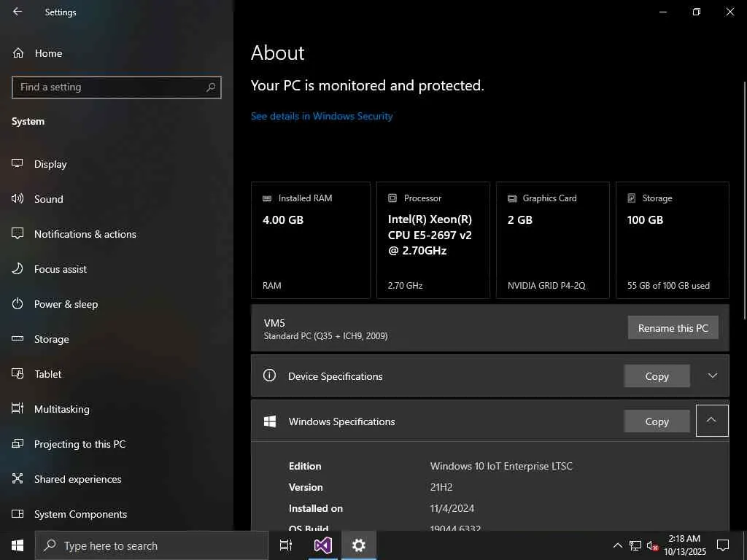Open Sound settings

(117, 199)
